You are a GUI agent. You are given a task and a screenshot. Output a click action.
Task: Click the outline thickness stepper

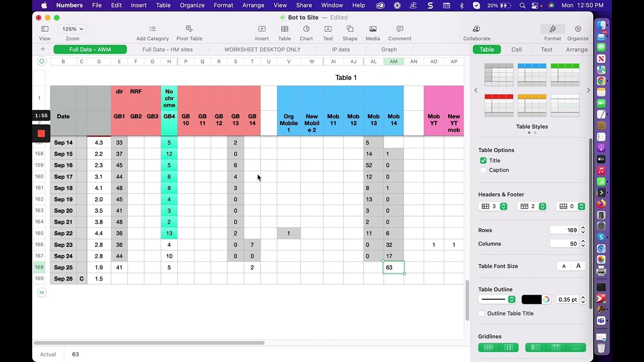(583, 300)
